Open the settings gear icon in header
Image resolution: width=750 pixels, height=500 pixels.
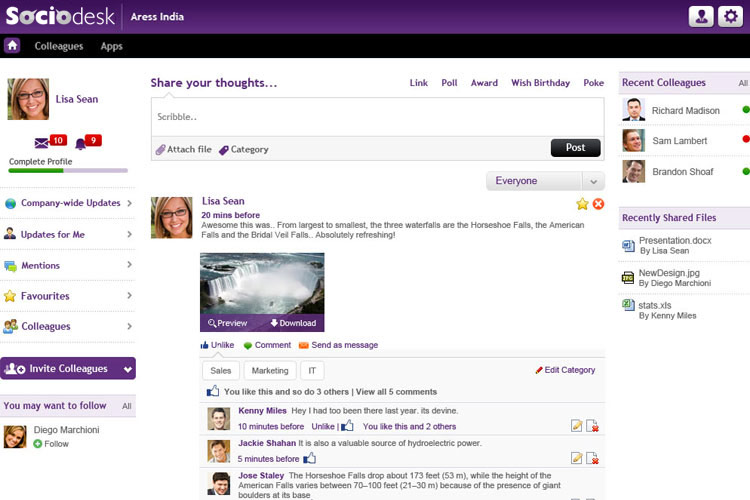click(x=730, y=16)
